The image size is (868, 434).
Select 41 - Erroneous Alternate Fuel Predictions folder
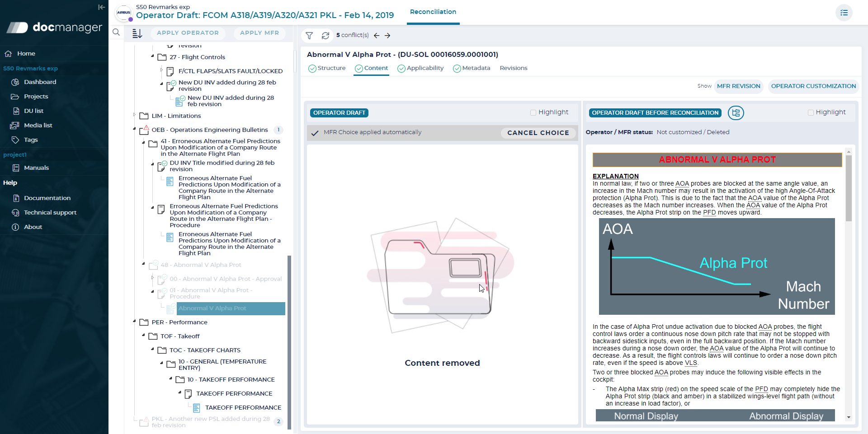coord(220,148)
